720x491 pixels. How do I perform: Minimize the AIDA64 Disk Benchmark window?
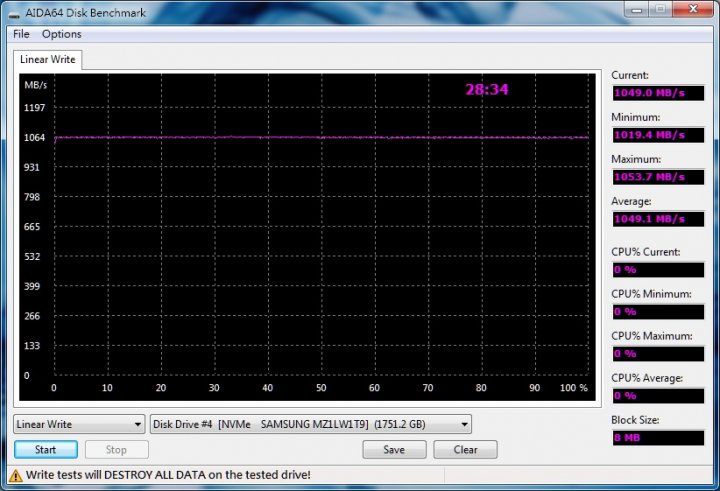(636, 10)
